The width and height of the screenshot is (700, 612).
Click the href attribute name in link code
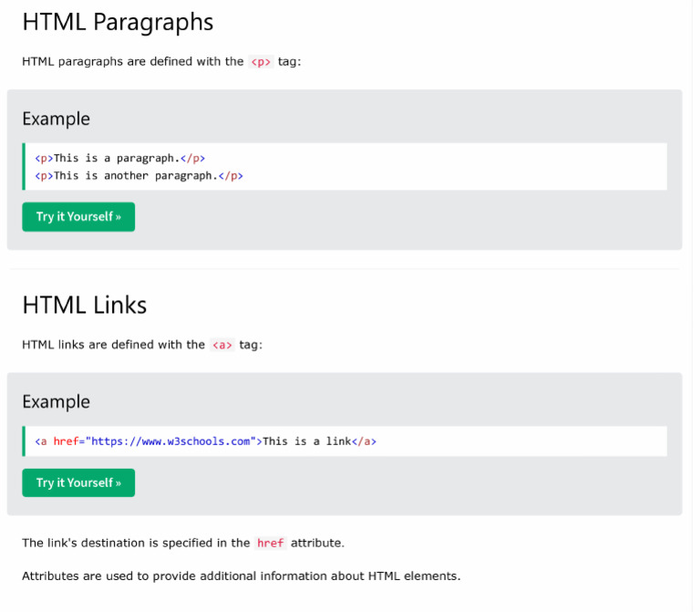(x=66, y=441)
